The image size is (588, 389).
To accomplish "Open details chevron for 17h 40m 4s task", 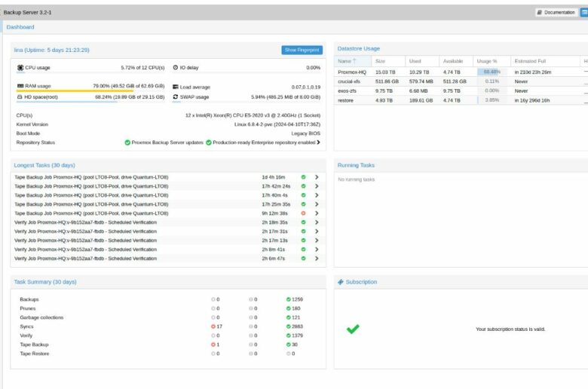I will (317, 195).
